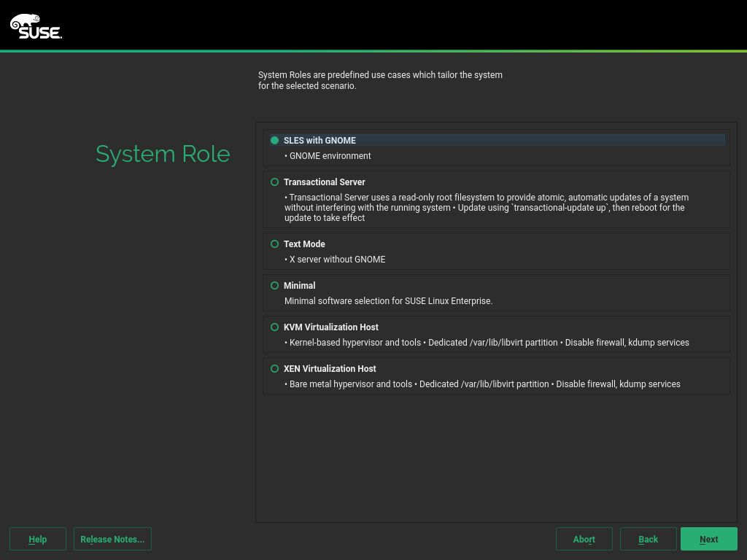Click the 'Minimal' role label

[300, 286]
